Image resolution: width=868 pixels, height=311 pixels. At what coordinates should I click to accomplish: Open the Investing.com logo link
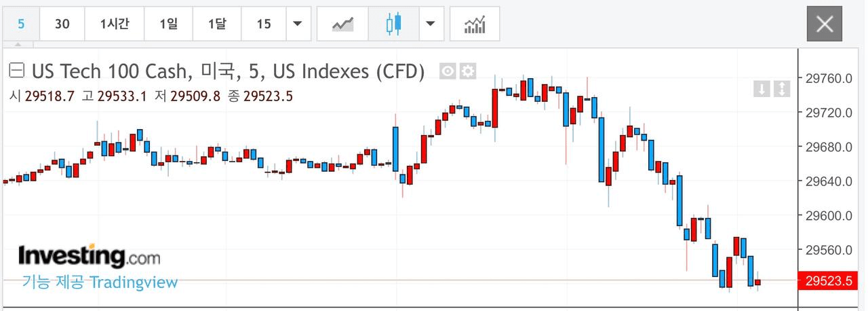(x=90, y=256)
